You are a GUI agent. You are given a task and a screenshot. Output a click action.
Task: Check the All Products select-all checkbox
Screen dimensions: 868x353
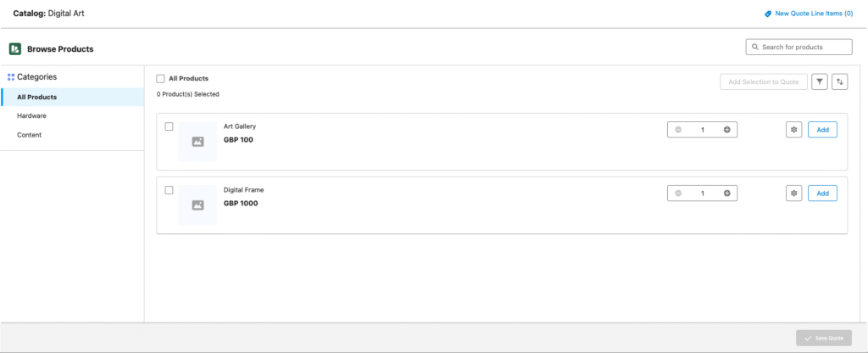point(161,79)
